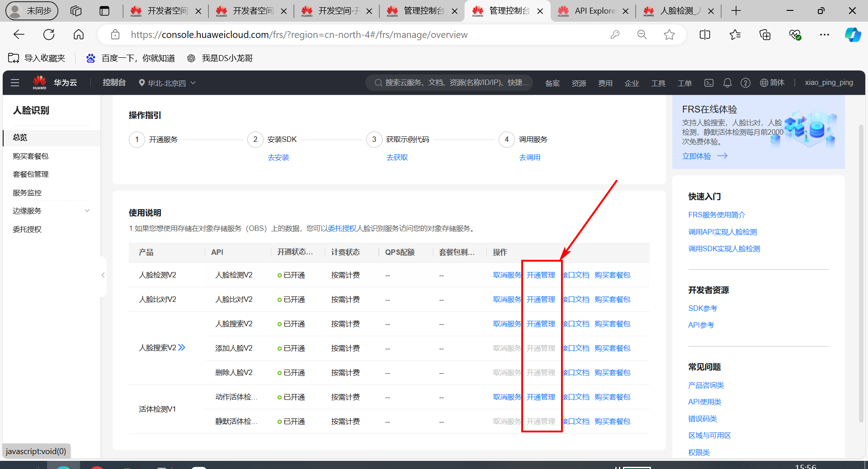Image resolution: width=868 pixels, height=469 pixels.
Task: Add page to favorites star icon
Action: [x=669, y=35]
